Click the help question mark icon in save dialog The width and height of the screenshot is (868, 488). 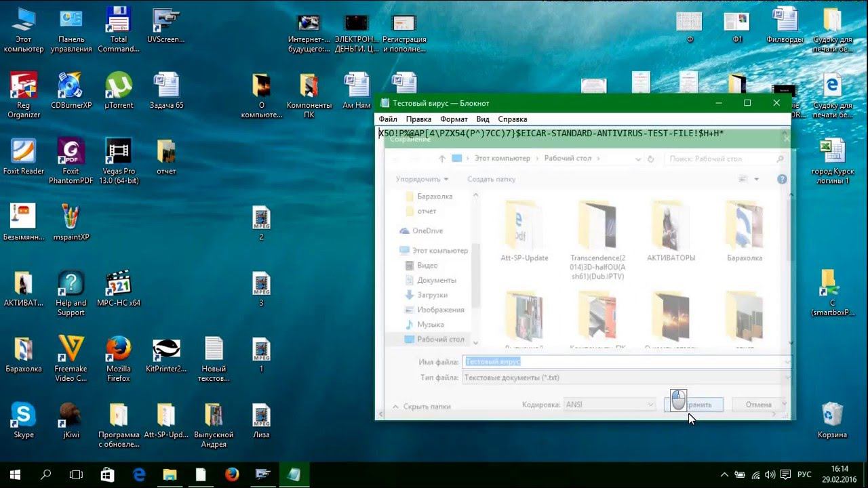[x=782, y=180]
